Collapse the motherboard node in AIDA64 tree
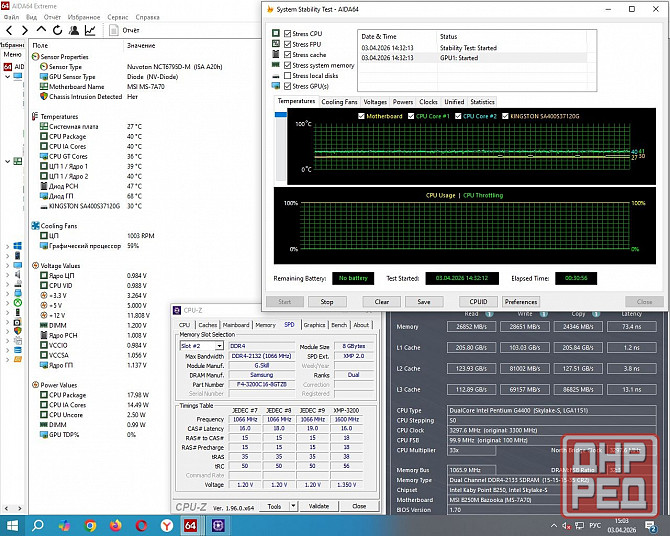Viewport: 670px width, 536px height. [7, 161]
